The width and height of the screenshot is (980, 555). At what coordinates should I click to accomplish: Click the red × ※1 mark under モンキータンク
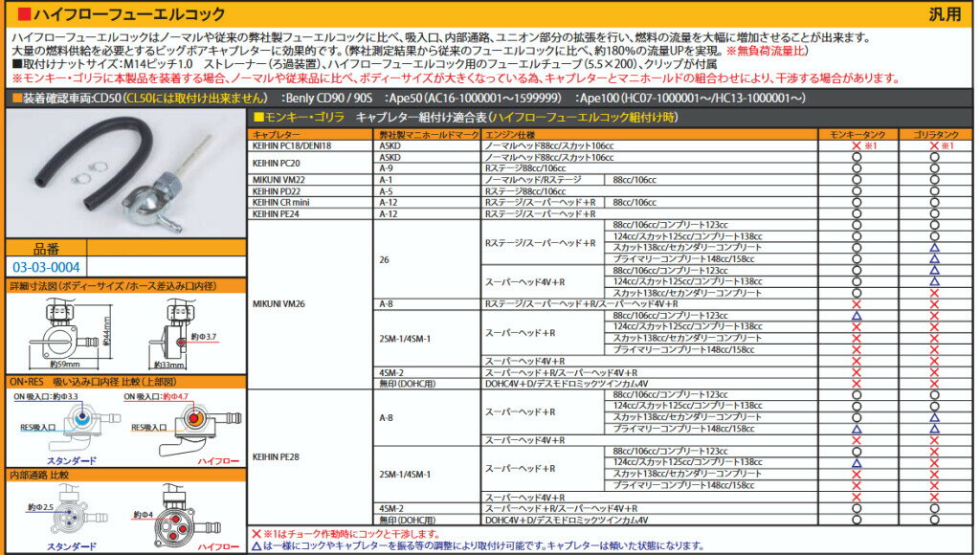[x=865, y=145]
